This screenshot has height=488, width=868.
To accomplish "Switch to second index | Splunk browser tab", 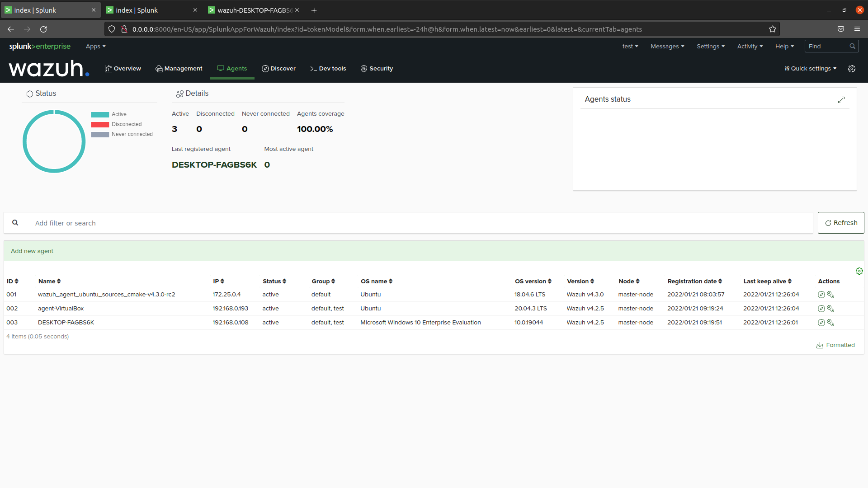I will pos(151,10).
